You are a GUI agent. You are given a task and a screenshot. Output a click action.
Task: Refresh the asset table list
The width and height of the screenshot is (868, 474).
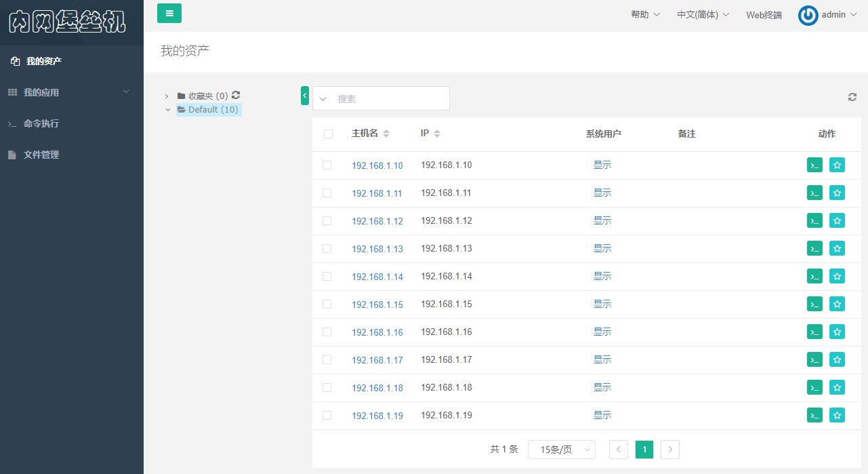(852, 97)
